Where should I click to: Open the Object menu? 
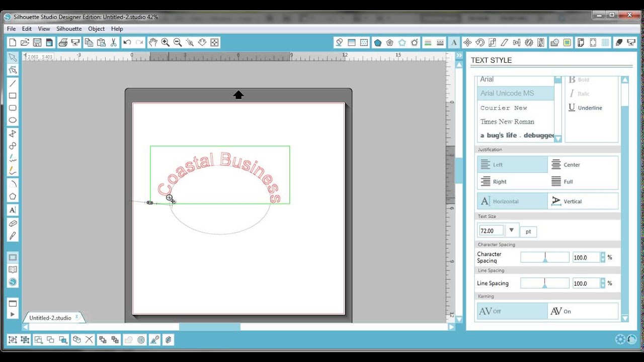[x=96, y=29]
